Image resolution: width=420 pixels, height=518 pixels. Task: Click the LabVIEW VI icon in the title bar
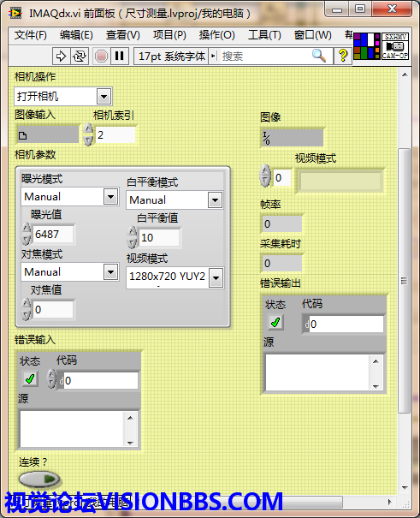point(15,13)
